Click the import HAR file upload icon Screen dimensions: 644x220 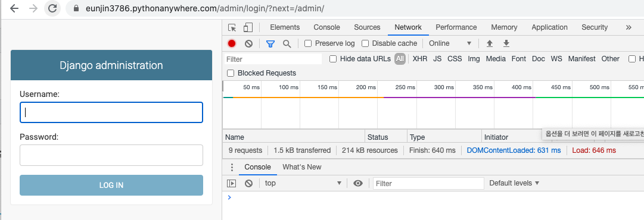[489, 43]
